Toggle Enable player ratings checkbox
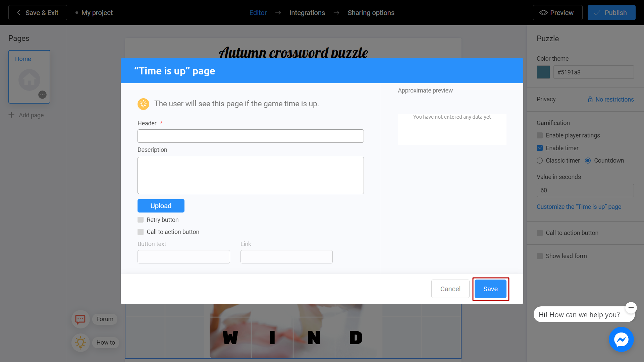 coord(540,135)
